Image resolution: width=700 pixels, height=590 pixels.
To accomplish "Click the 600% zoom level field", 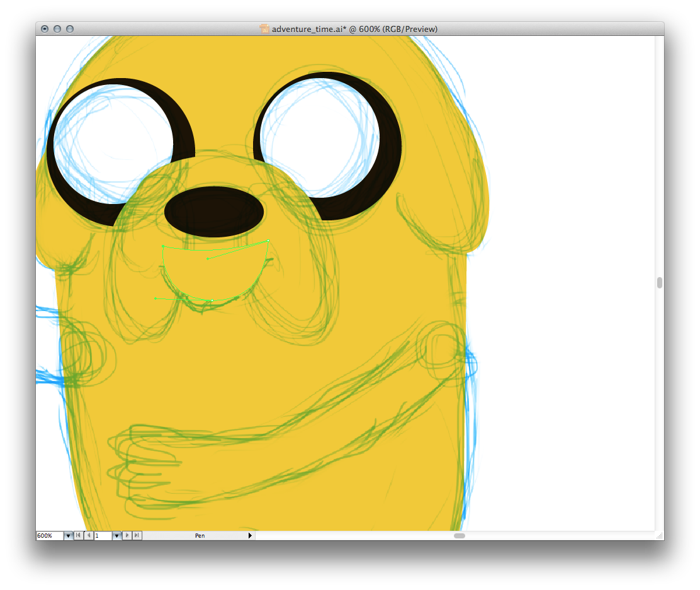I will click(x=49, y=536).
